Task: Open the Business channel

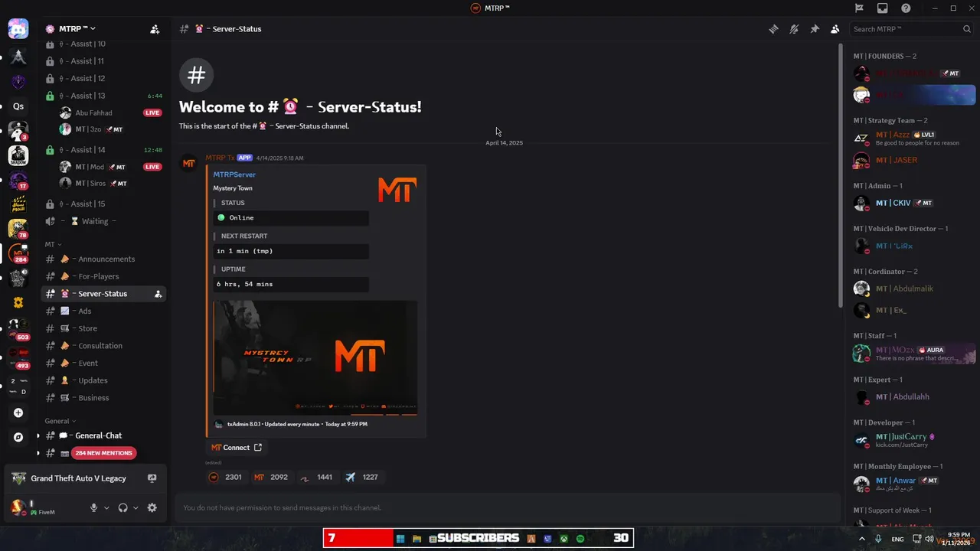Action: [103, 398]
